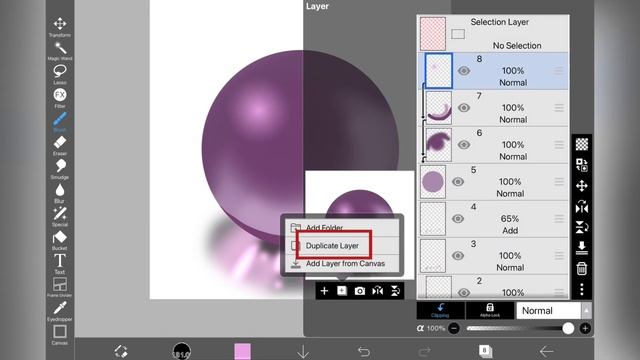Click the mirror flip icon in right toolbar
This screenshot has width=640, height=360.
coord(582,207)
